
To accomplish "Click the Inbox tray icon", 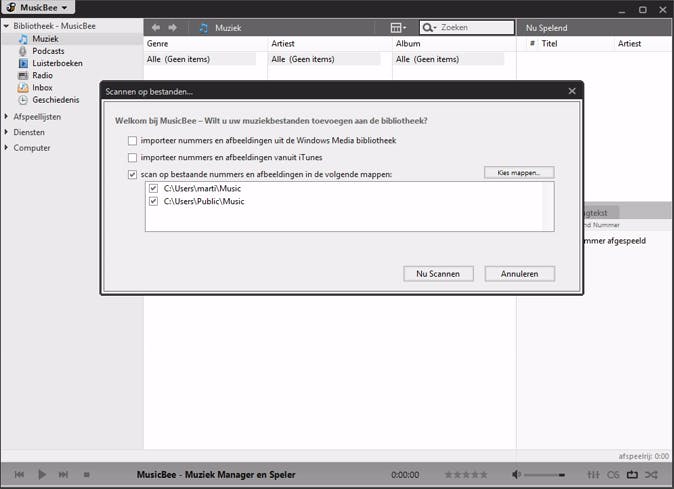I will point(23,88).
